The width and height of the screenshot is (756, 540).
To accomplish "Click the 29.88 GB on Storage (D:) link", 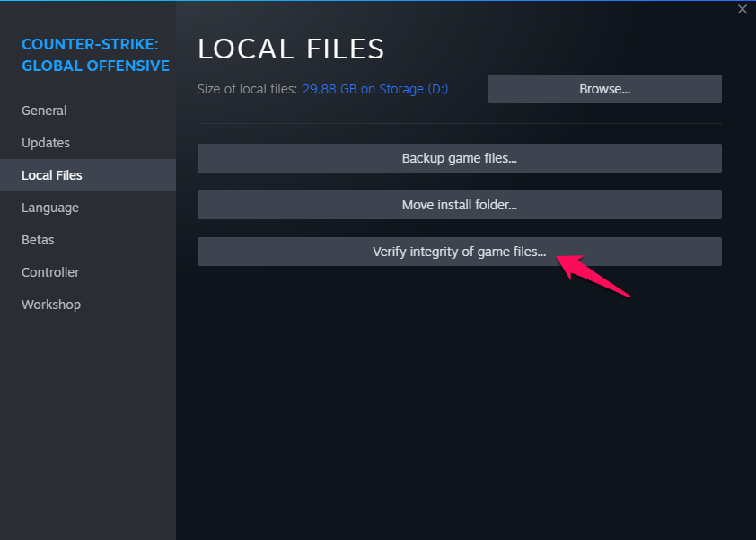I will [375, 89].
